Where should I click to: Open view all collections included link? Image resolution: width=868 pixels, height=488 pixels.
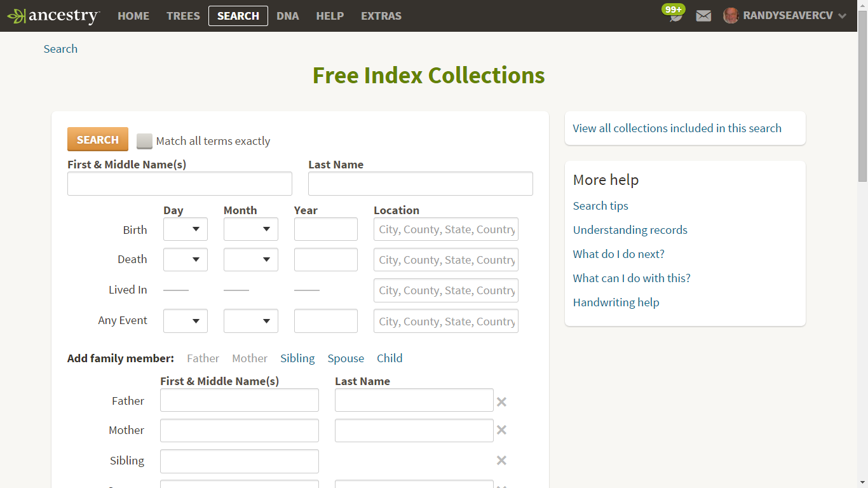click(x=676, y=128)
